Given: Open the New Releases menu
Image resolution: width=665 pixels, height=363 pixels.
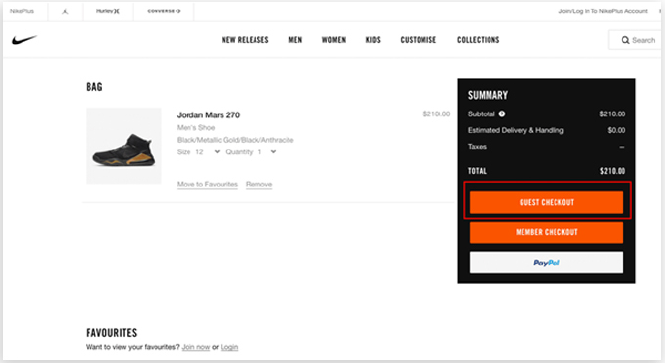Looking at the screenshot, I should click(245, 40).
